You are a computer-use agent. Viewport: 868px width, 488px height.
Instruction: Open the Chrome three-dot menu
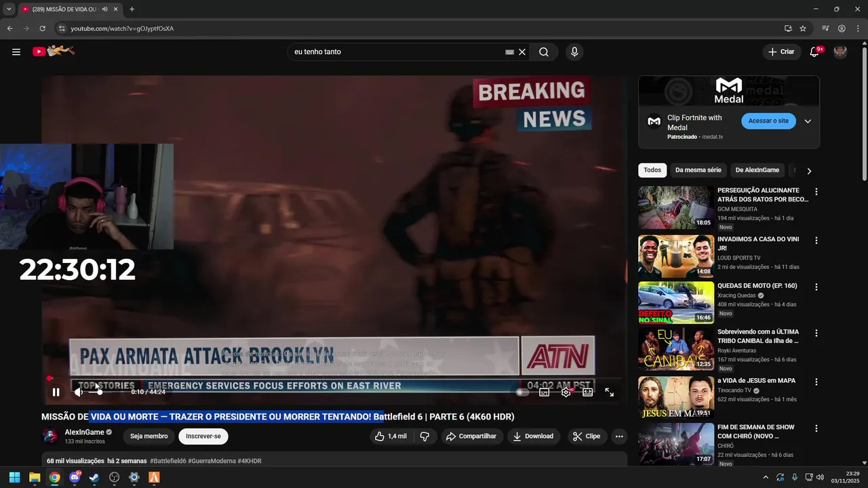coord(857,28)
